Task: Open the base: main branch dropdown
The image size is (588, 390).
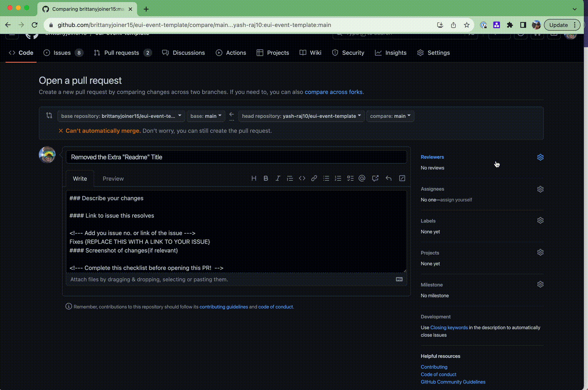Action: click(x=206, y=116)
